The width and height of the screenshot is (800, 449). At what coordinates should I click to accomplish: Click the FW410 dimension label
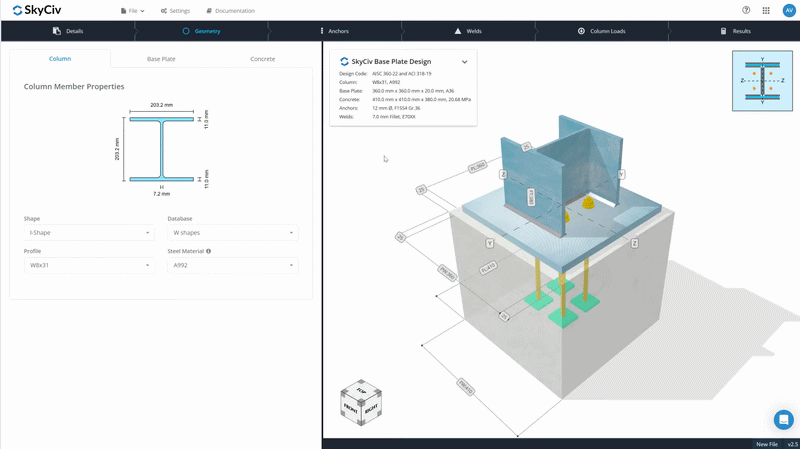[x=466, y=387]
